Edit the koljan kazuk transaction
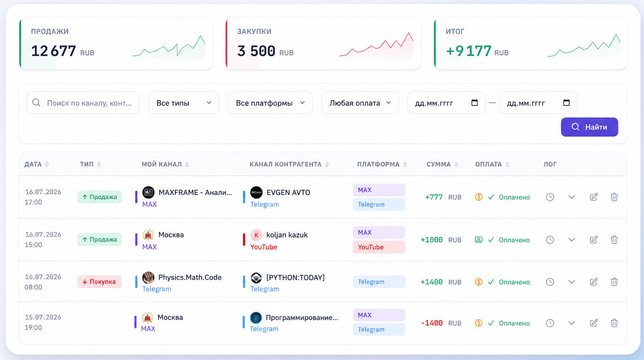 click(x=594, y=239)
